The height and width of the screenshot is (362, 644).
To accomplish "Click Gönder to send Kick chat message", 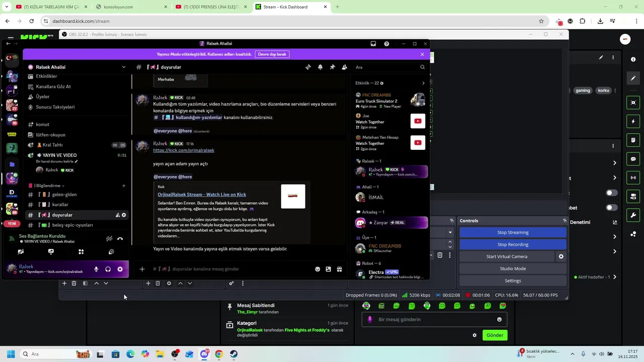I will point(495,335).
